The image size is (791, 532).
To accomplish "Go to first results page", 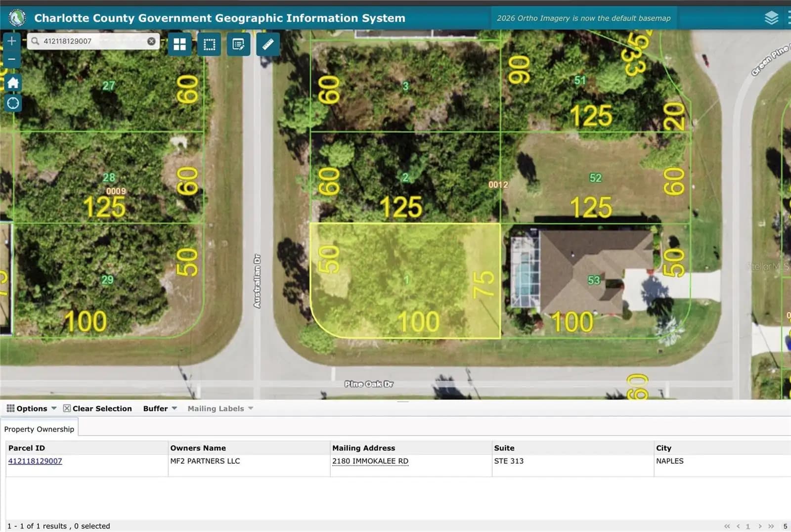I will click(x=727, y=526).
